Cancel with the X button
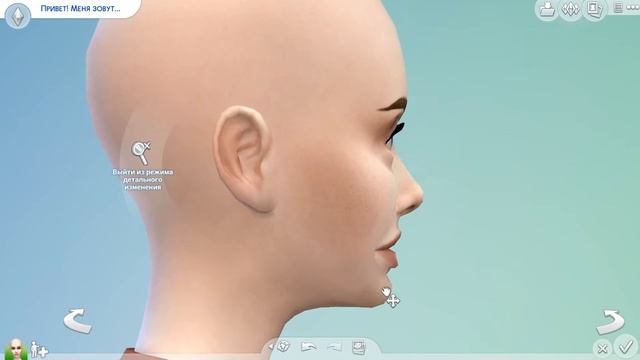 coord(602,349)
